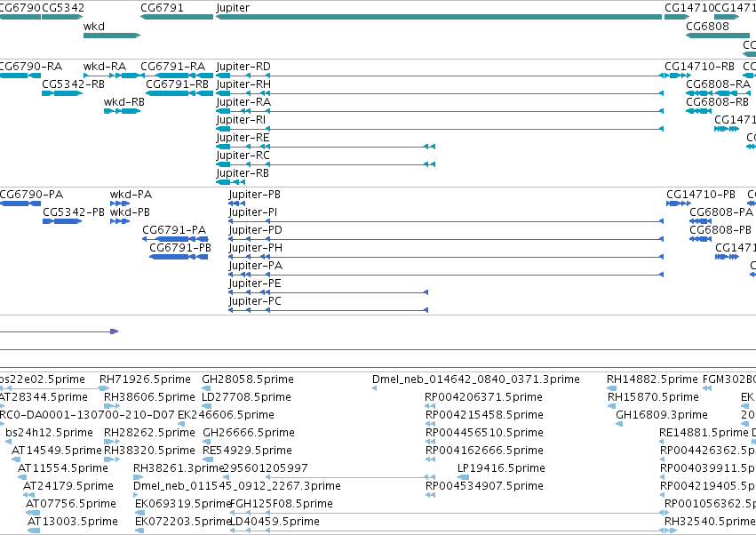The width and height of the screenshot is (756, 535).
Task: Open the bs24h12.5prime EST label
Action: pos(49,433)
